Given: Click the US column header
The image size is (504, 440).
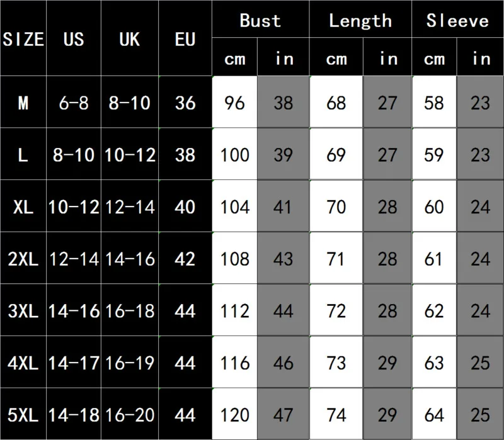Looking at the screenshot, I should point(74,39).
